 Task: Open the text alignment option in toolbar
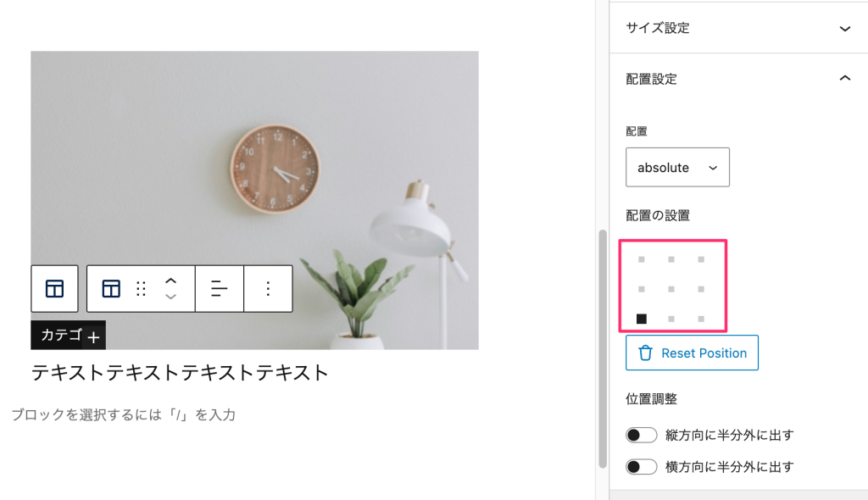(220, 288)
